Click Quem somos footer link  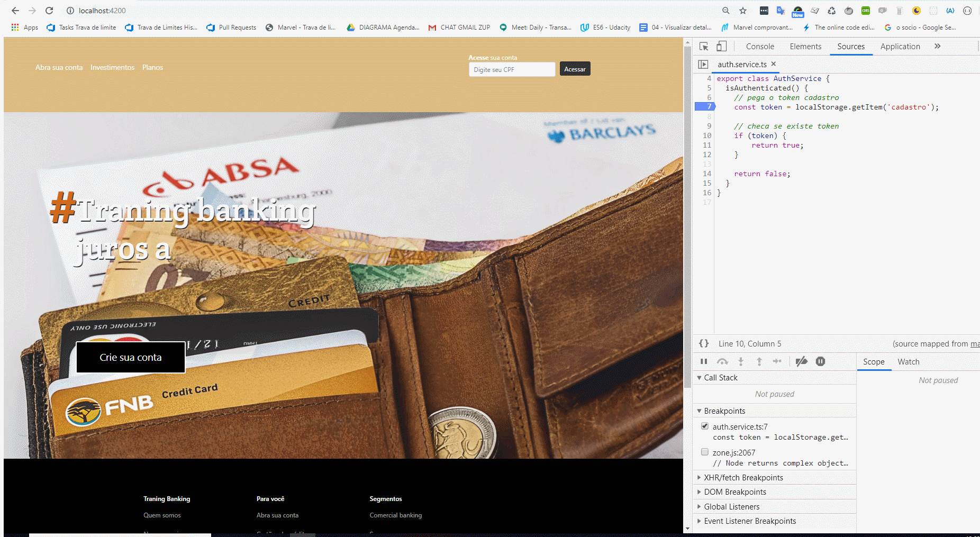click(x=162, y=515)
